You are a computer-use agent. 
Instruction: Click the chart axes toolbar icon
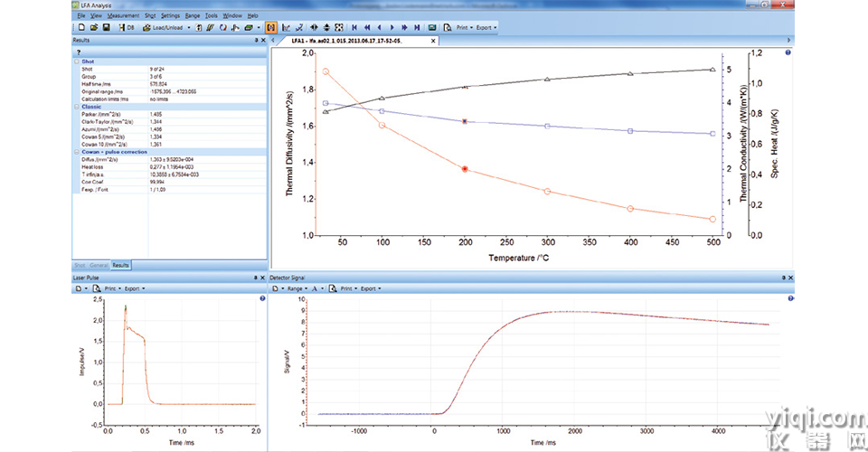point(287,27)
